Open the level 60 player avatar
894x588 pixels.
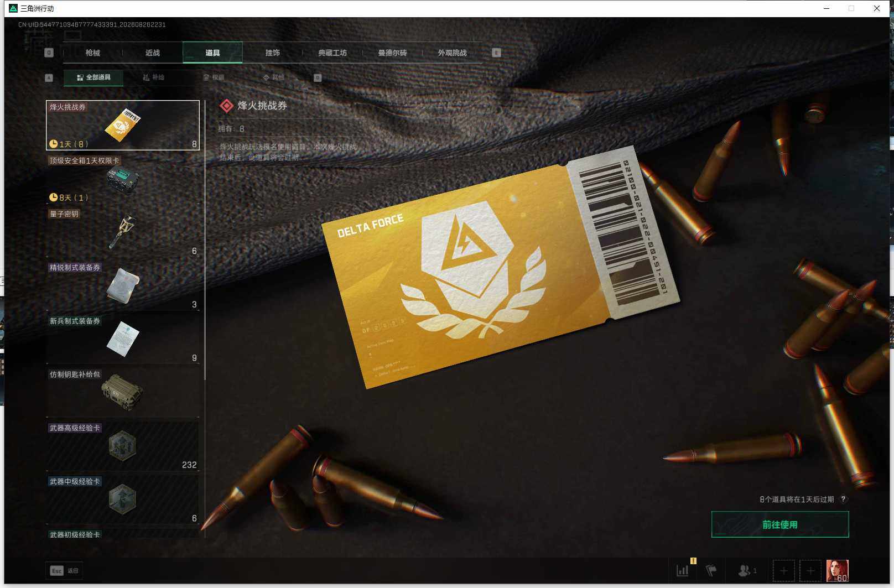point(837,570)
